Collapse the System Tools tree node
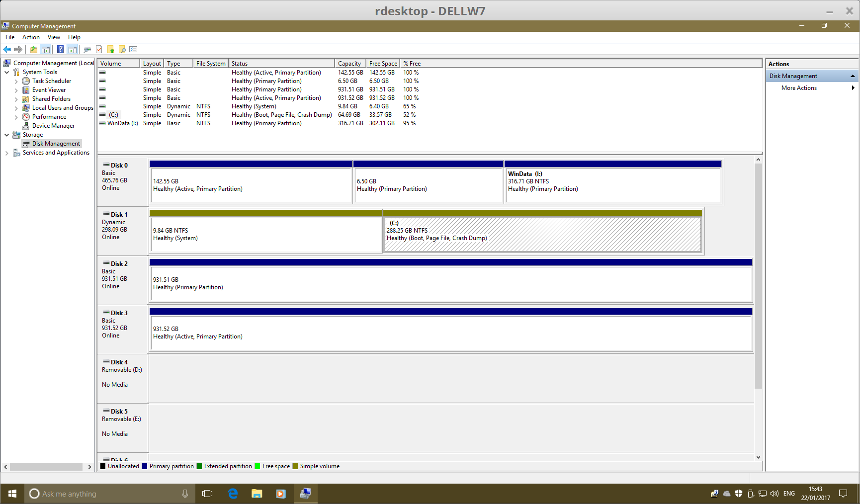The width and height of the screenshot is (860, 504). pyautogui.click(x=7, y=72)
